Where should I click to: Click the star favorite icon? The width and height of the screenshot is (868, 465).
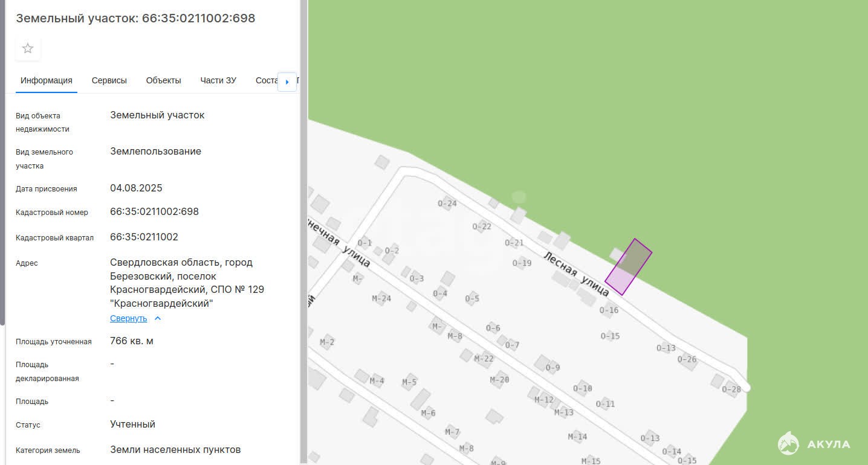pyautogui.click(x=28, y=48)
